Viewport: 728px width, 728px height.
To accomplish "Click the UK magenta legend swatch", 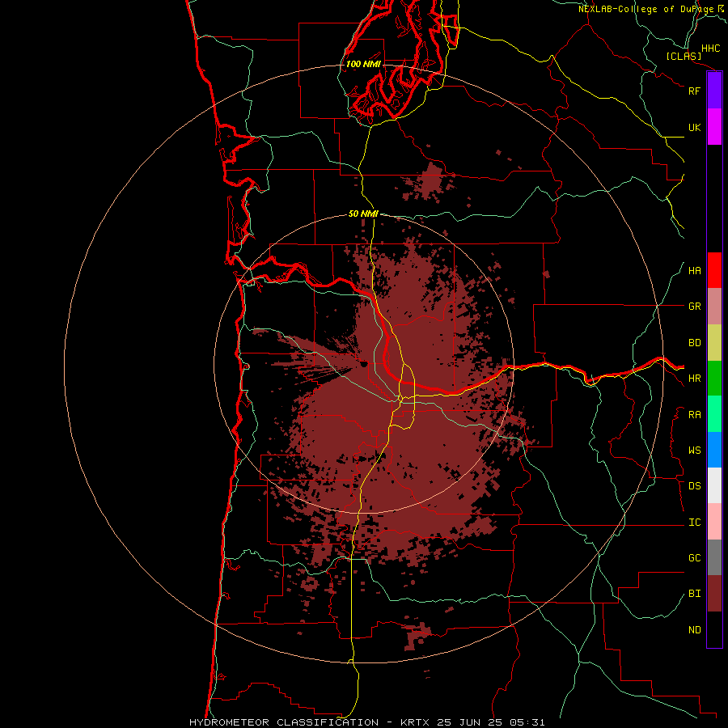I will (x=714, y=127).
